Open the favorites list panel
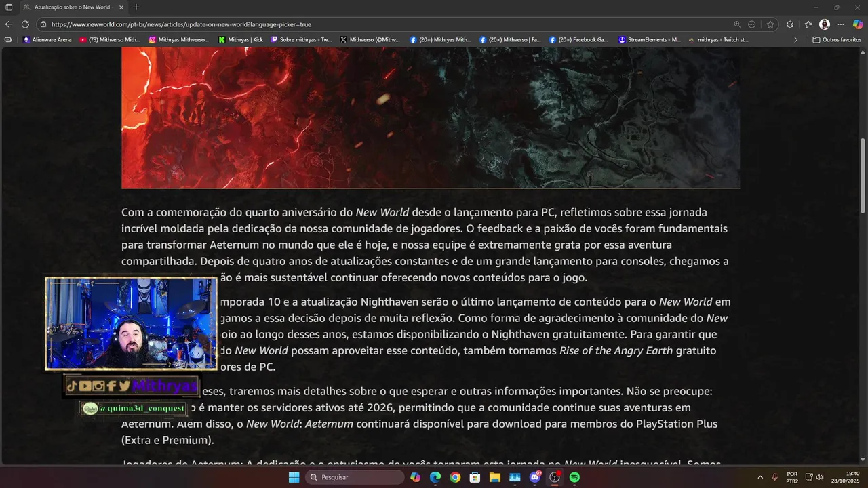Screen dimensions: 868x488 coord(808,24)
